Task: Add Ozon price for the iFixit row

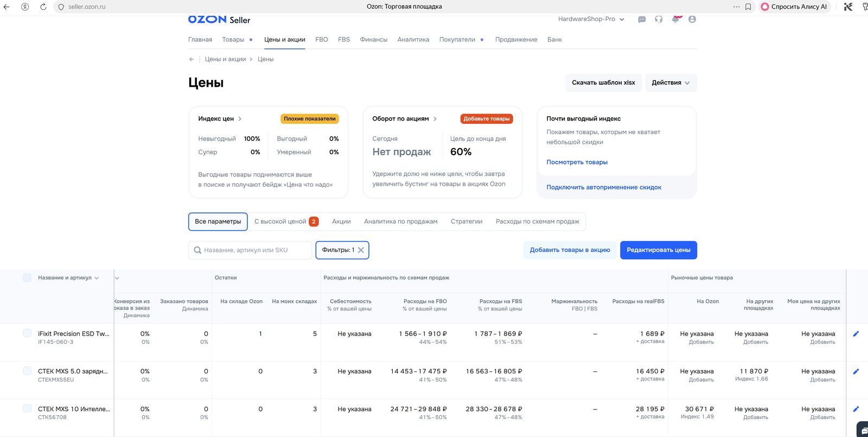Action: tap(701, 342)
